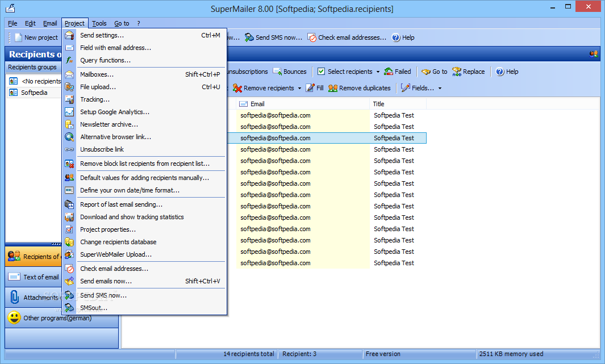Click the Bounces button

tap(290, 72)
